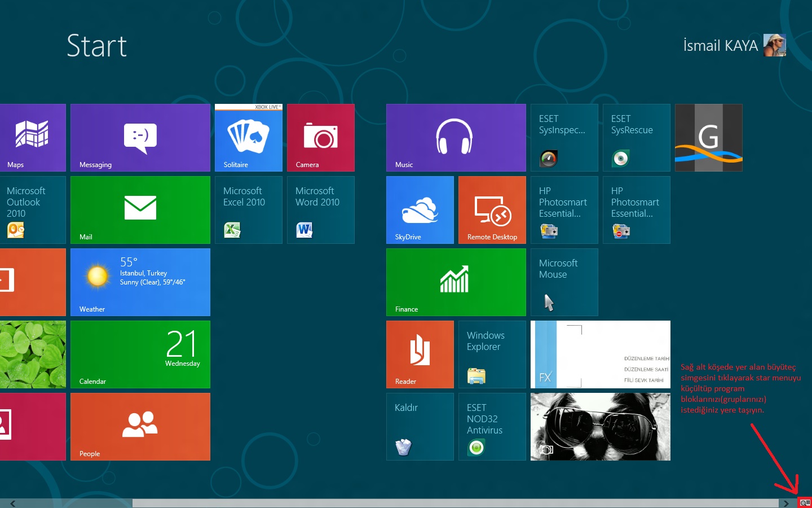Screen dimensions: 812x508
Task: Open the Reader tile
Action: pos(420,354)
